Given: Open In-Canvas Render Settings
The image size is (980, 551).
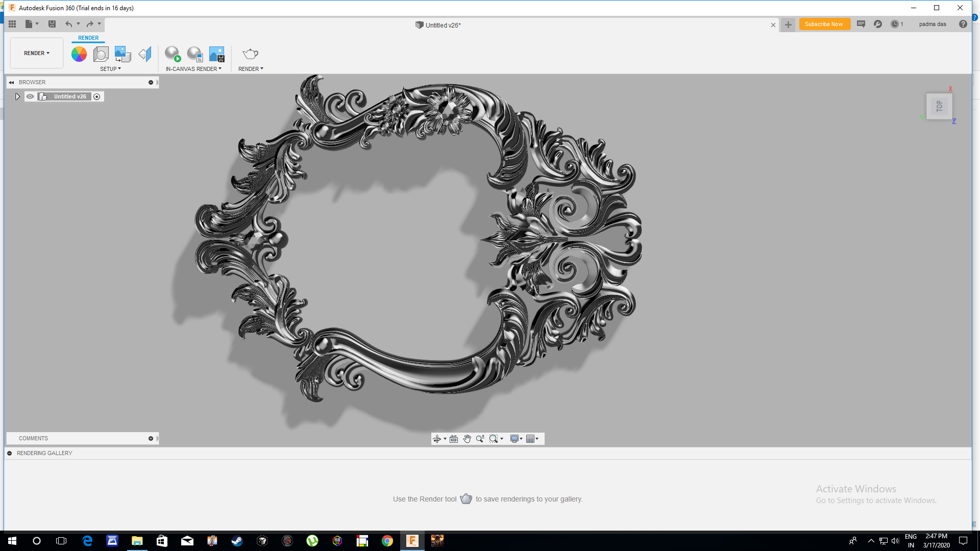Looking at the screenshot, I should 195,54.
